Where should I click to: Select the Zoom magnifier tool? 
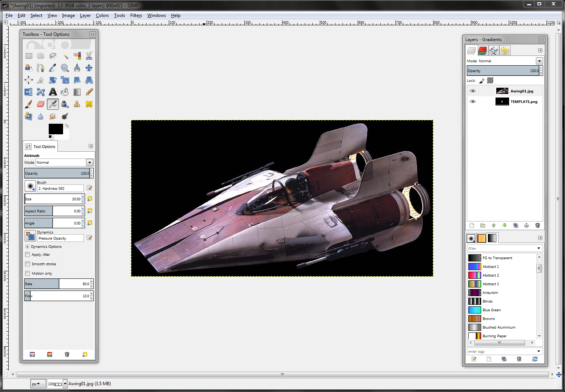point(65,68)
